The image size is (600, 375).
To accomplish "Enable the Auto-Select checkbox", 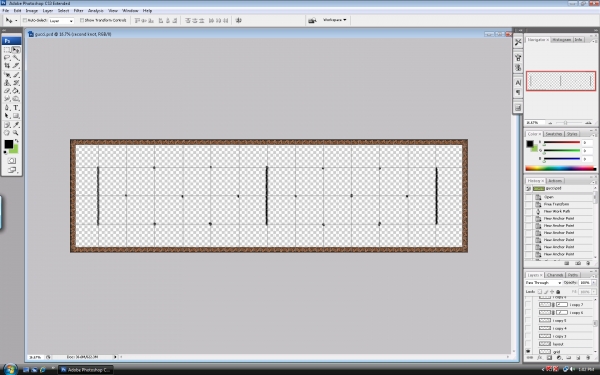I will [25, 20].
